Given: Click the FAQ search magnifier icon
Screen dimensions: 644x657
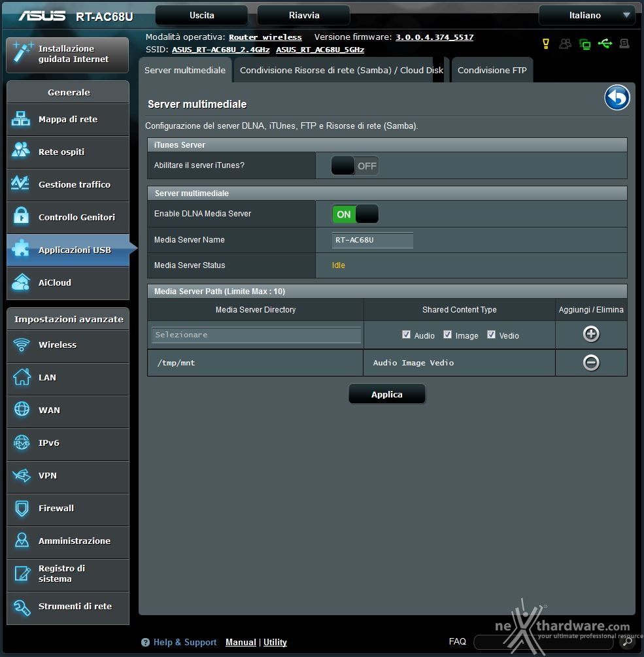Looking at the screenshot, I should point(627,641).
